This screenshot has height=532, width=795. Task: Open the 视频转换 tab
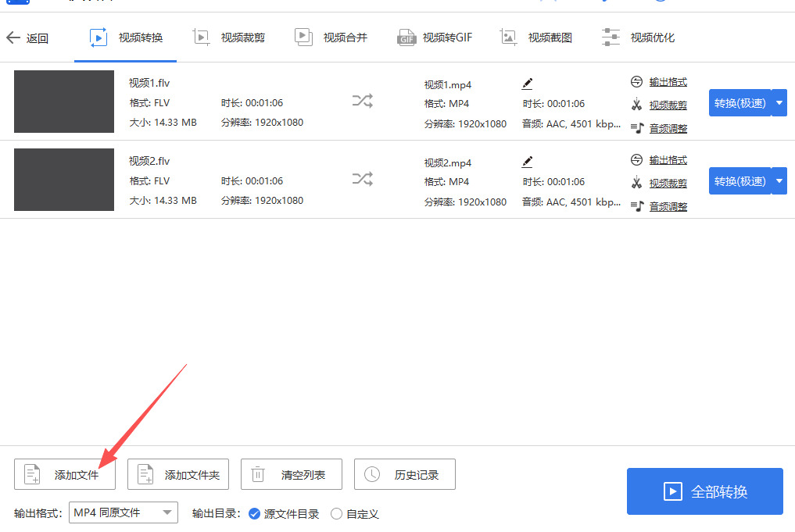click(x=126, y=37)
